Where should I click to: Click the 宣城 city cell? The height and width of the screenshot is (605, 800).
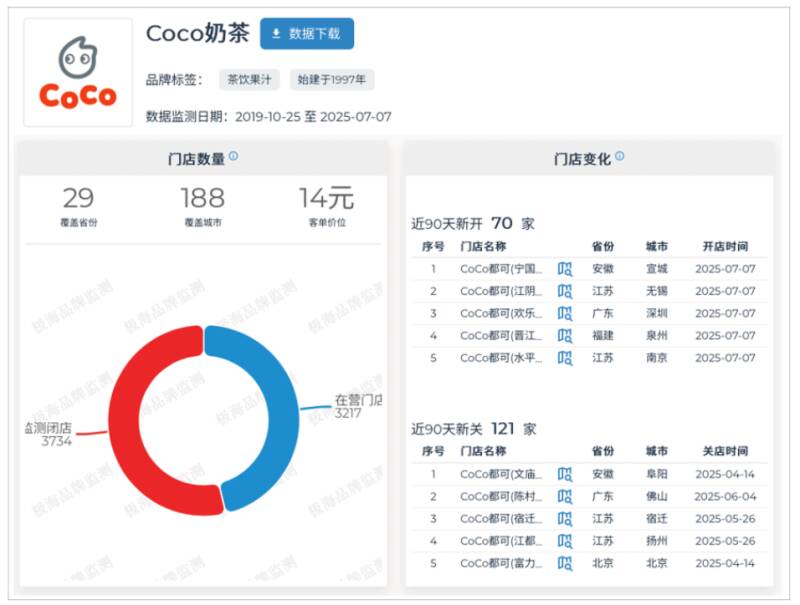pyautogui.click(x=657, y=269)
